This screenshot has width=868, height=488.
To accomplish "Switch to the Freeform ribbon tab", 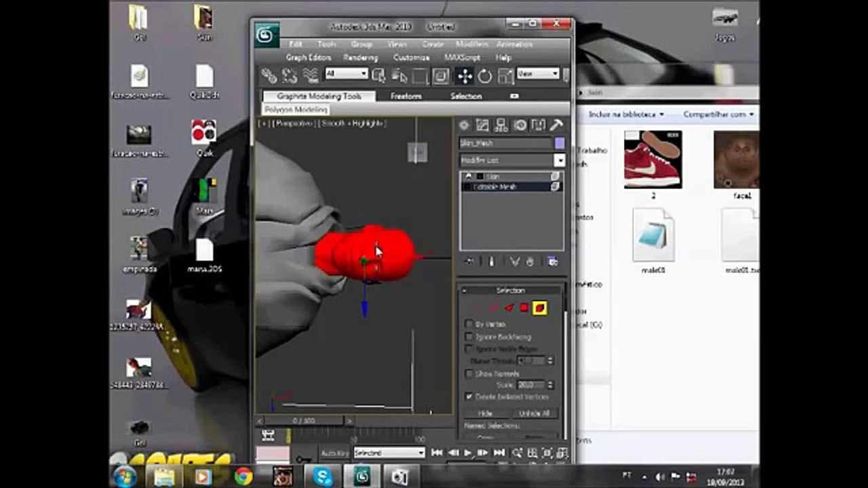I will pos(406,96).
